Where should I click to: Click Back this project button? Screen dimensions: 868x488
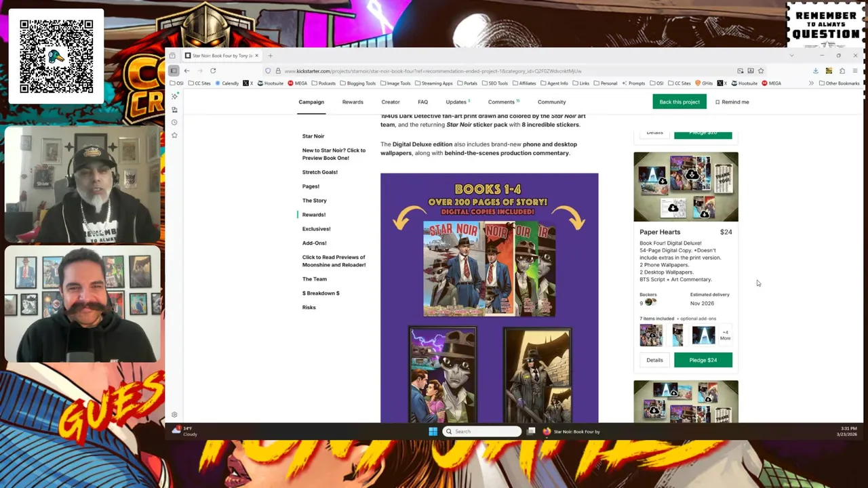679,102
